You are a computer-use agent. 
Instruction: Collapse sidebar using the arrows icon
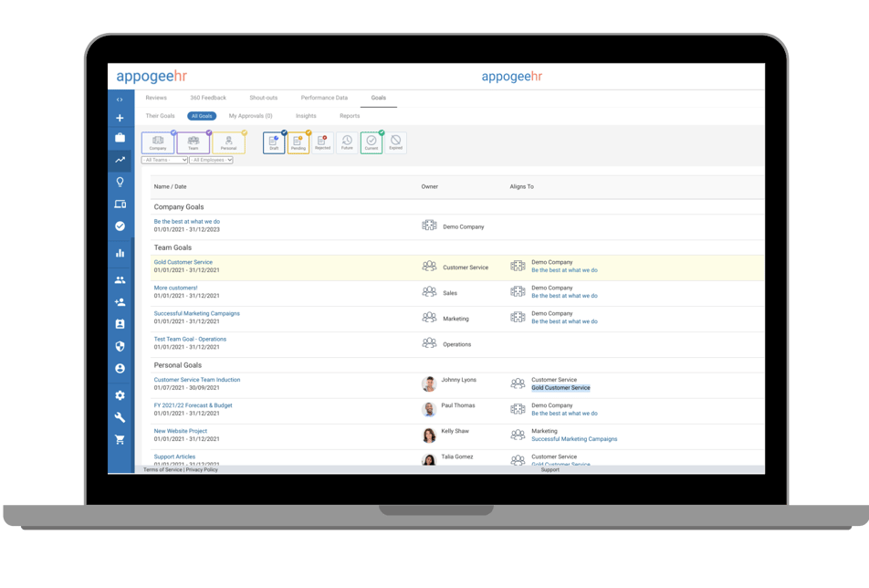pos(120,100)
